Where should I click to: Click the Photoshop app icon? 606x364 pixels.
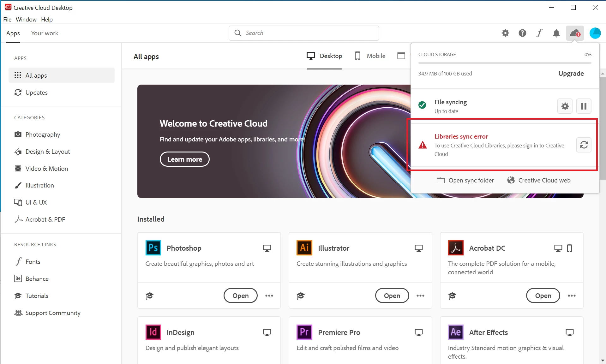153,248
